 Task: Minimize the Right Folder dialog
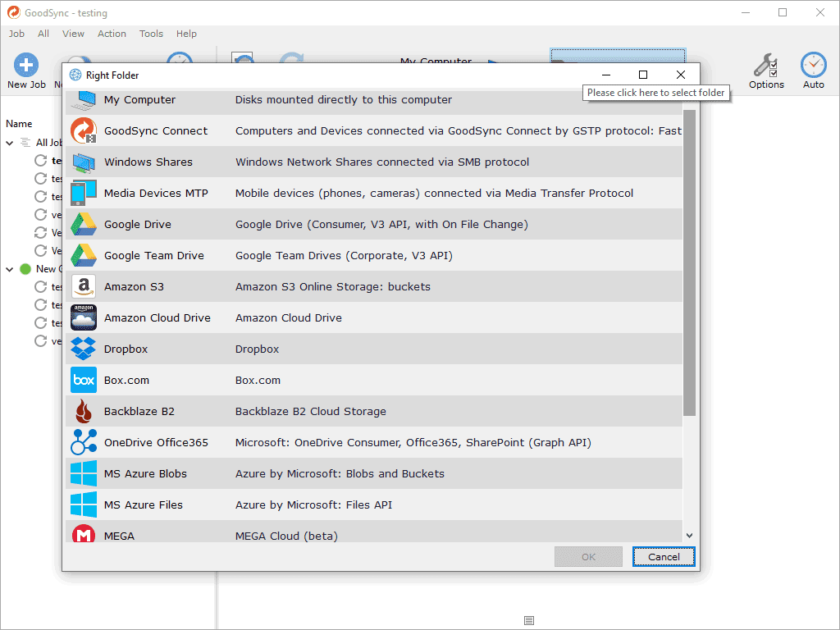click(606, 75)
